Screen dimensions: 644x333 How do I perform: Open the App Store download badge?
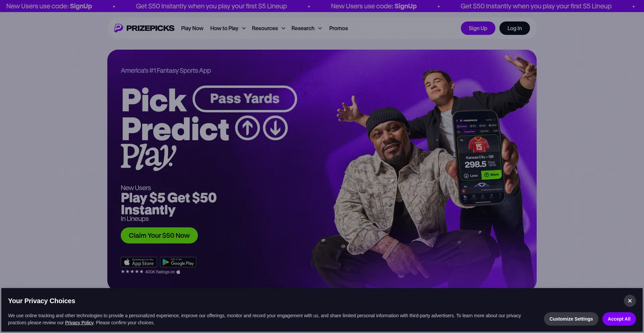tap(139, 262)
